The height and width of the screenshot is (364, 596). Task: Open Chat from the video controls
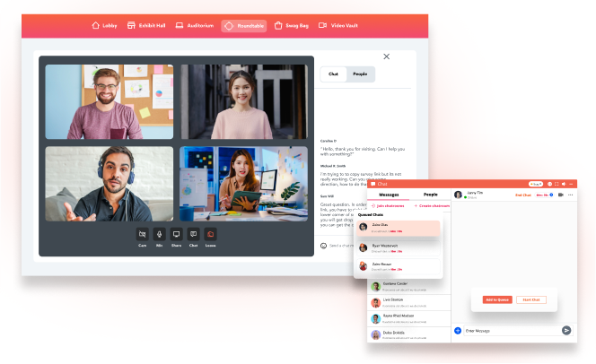point(193,235)
